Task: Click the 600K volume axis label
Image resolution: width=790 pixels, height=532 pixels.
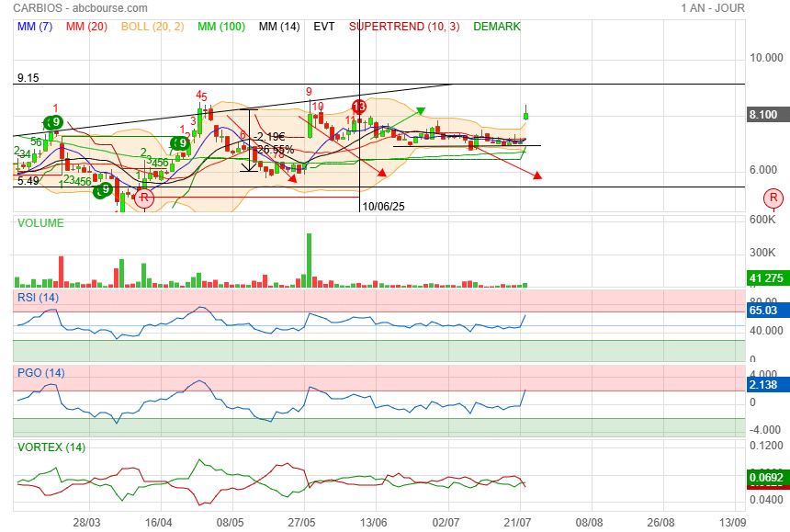Action: pos(762,220)
